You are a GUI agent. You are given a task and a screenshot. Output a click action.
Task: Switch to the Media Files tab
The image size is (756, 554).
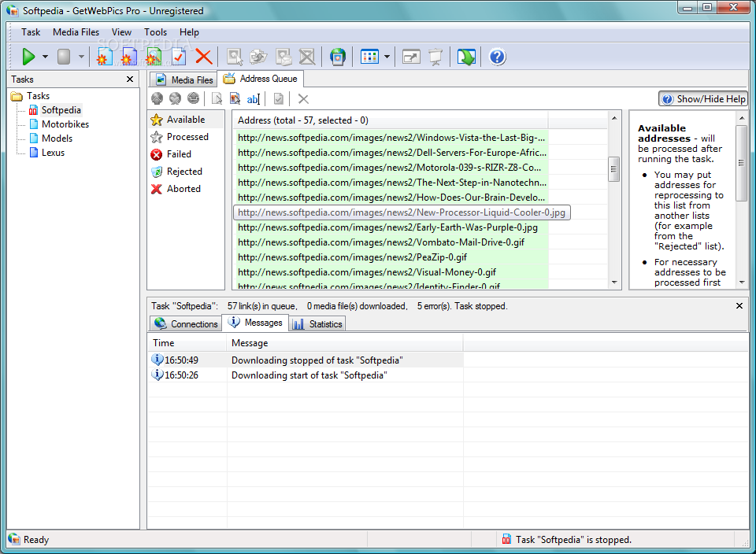pyautogui.click(x=183, y=79)
